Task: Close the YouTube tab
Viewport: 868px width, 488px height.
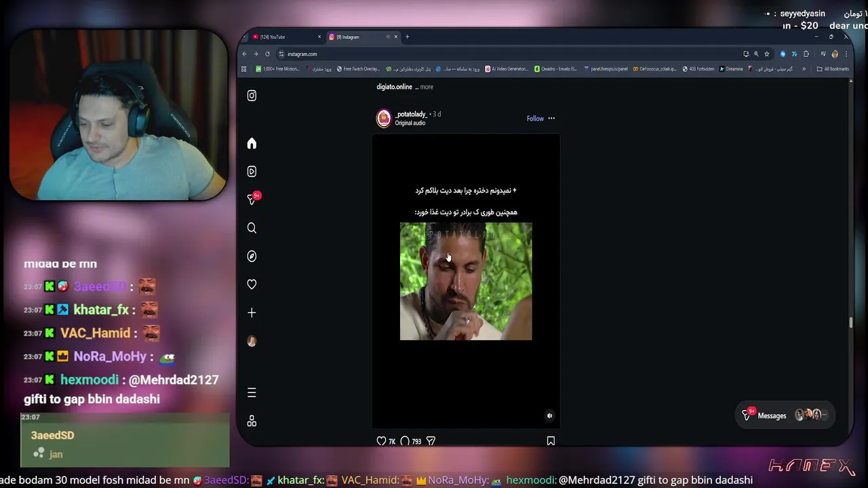Action: coord(319,37)
